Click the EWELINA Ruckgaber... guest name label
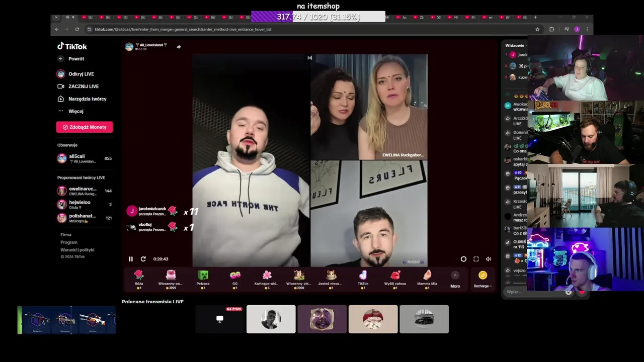The width and height of the screenshot is (644, 362). pos(403,155)
